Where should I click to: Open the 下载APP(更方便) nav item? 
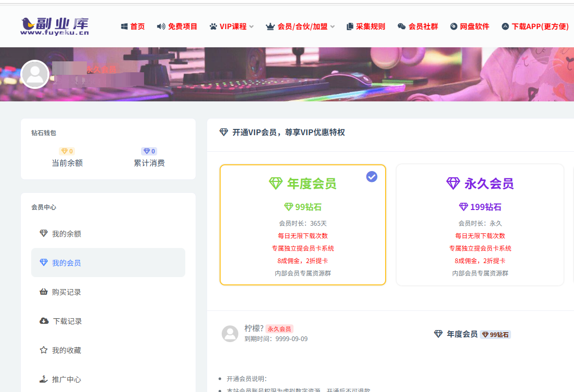535,27
